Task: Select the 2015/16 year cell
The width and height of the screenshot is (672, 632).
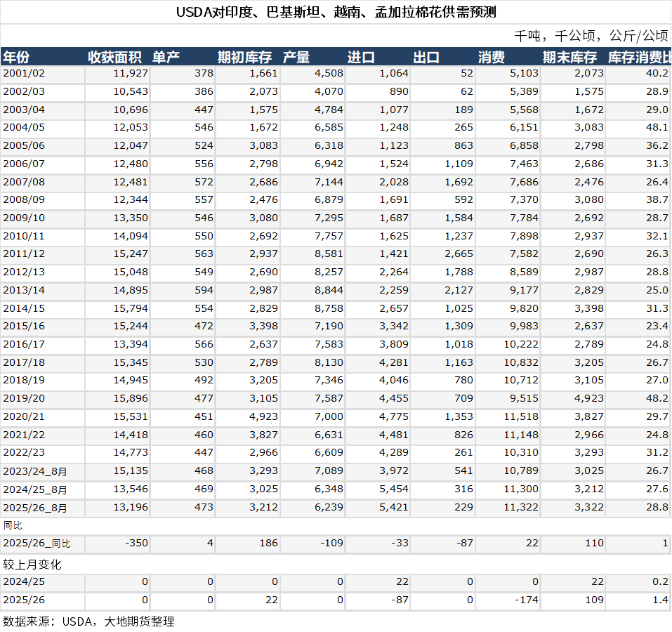Action: [24, 326]
